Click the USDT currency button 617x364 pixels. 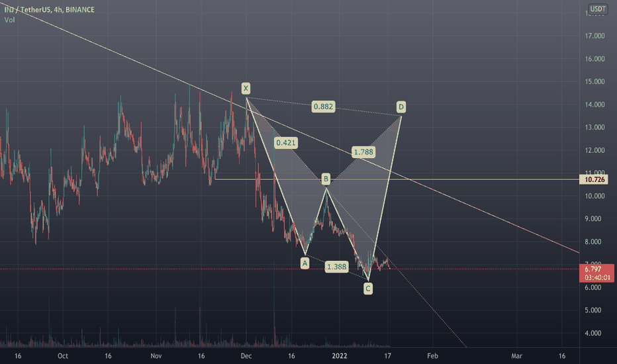pos(598,9)
